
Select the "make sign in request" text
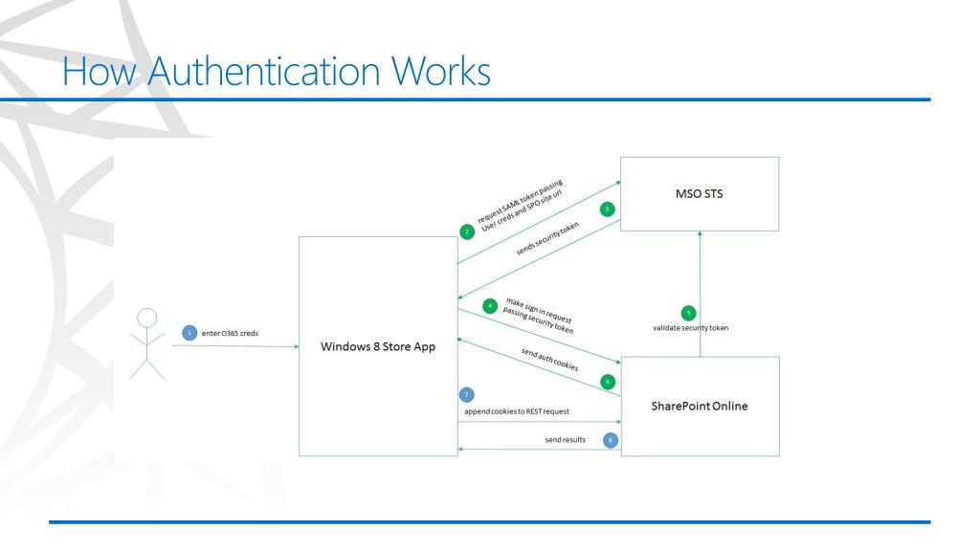point(539,311)
